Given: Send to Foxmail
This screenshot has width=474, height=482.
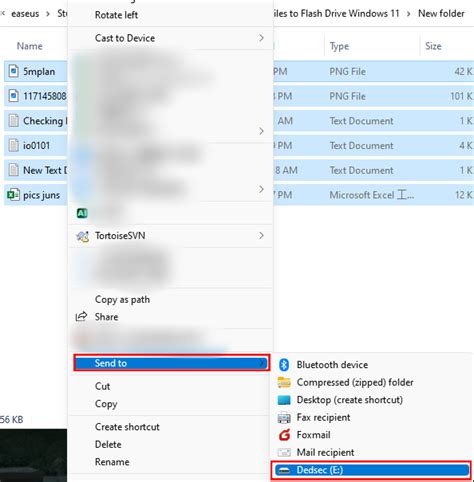Looking at the screenshot, I should [313, 435].
